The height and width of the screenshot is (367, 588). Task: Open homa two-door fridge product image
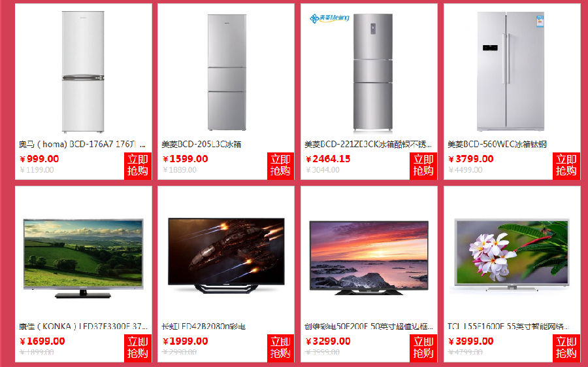click(x=83, y=72)
